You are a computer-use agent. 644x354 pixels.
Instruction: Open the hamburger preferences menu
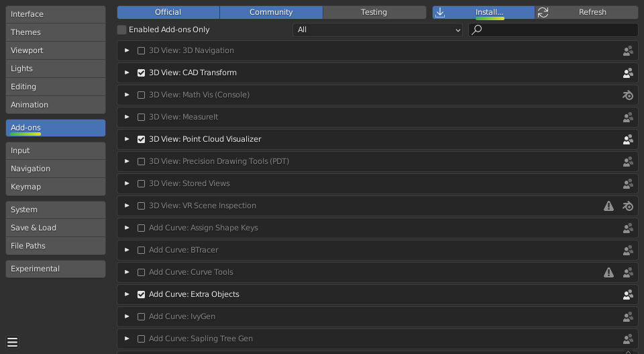tap(12, 342)
